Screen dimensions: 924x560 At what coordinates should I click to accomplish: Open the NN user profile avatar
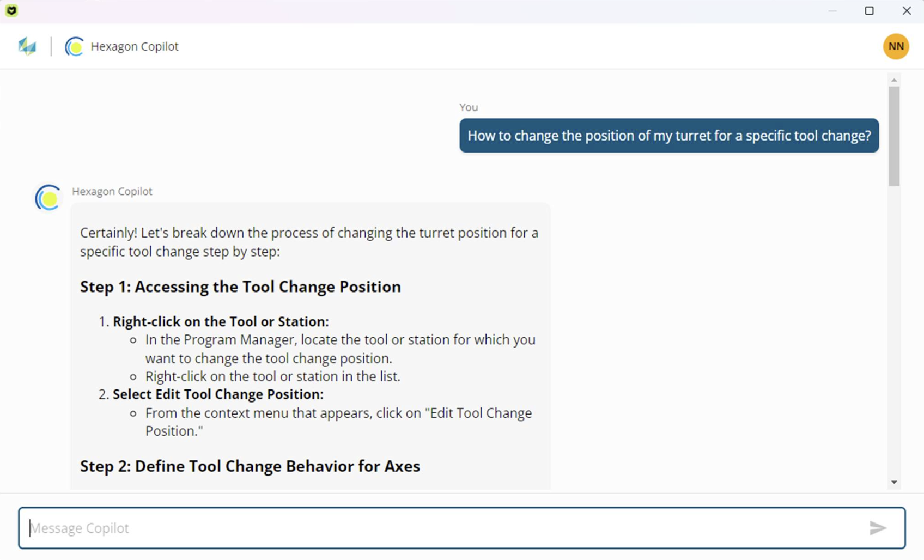(896, 46)
